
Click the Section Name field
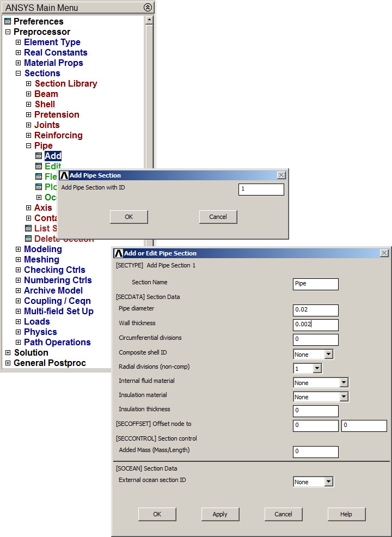click(316, 284)
